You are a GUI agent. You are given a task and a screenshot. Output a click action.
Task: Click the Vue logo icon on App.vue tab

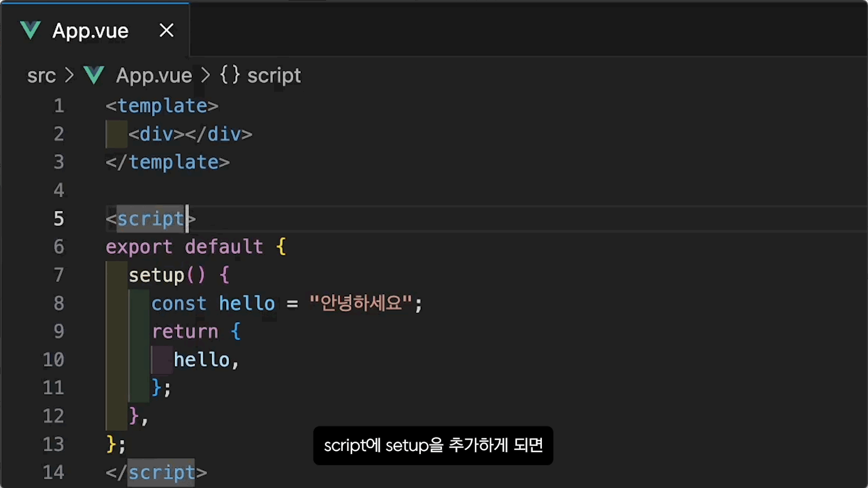click(x=30, y=31)
